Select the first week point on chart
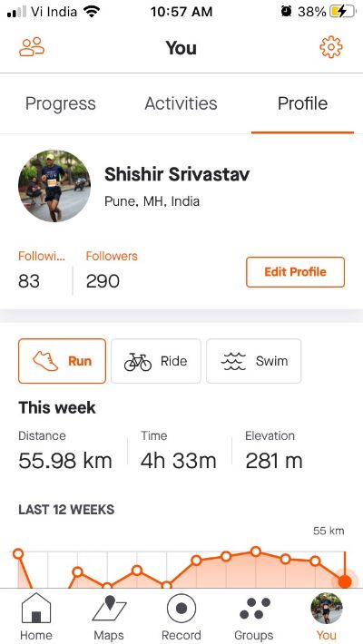Image resolution: width=363 pixels, height=644 pixels. (18, 553)
